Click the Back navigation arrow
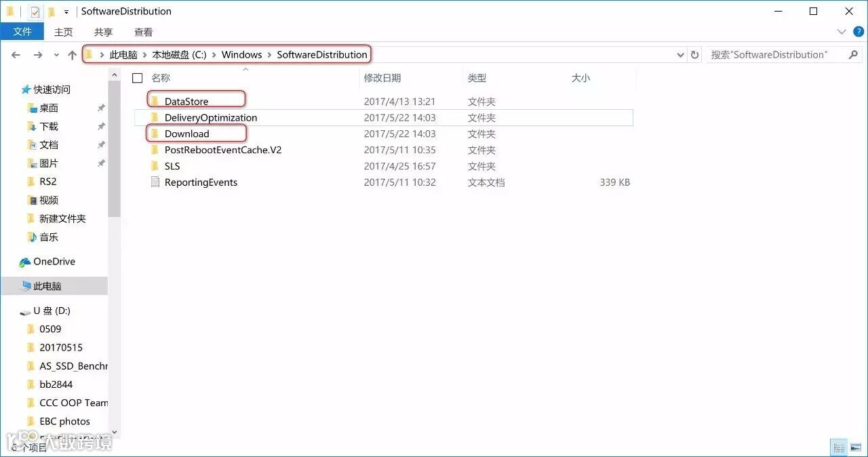 [17, 55]
